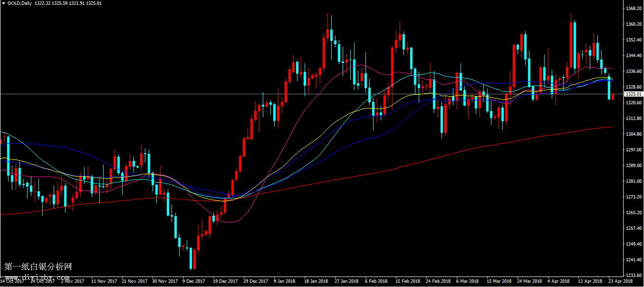Click the right end of red moving average

coord(611,127)
